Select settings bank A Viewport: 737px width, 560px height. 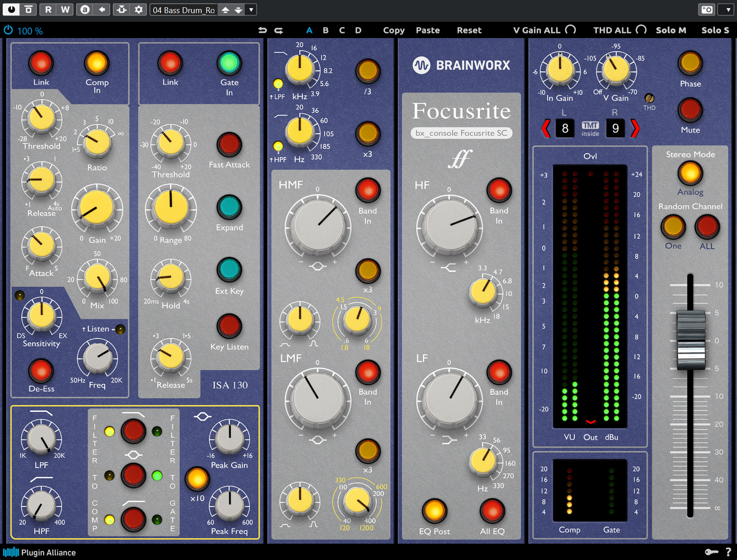tap(309, 30)
